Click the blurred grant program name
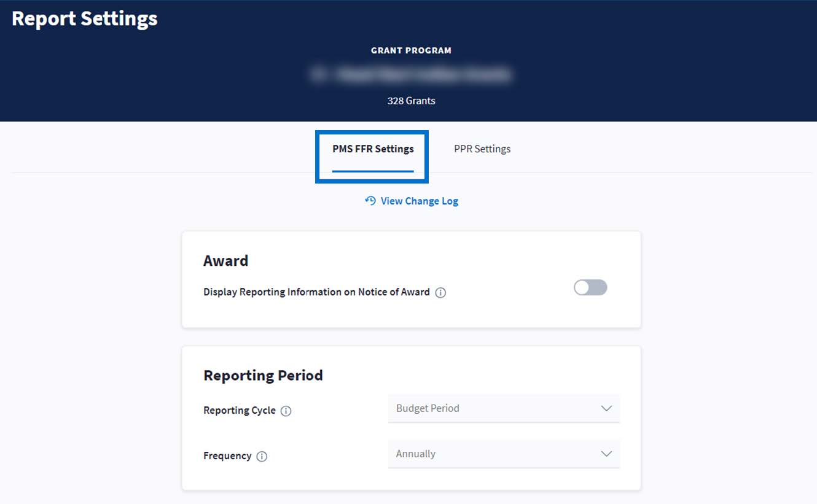The image size is (817, 504). point(411,75)
